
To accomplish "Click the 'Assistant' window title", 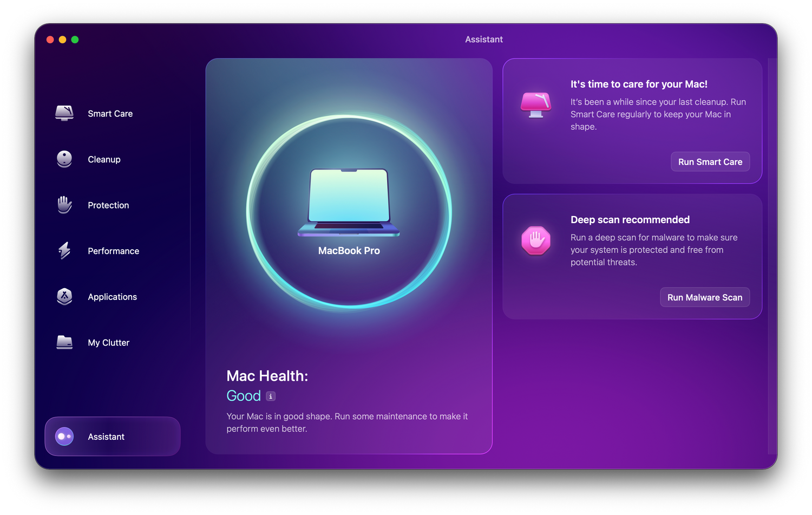I will (x=484, y=40).
